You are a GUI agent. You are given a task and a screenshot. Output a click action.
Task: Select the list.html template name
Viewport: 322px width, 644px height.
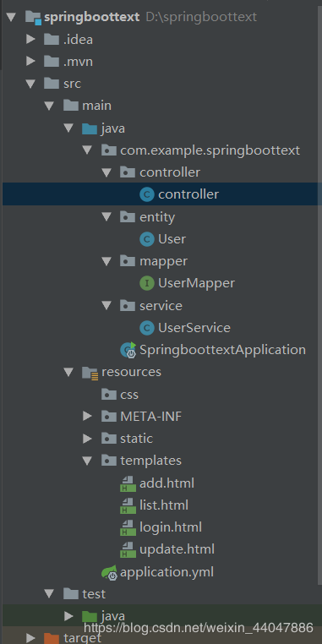pos(164,505)
